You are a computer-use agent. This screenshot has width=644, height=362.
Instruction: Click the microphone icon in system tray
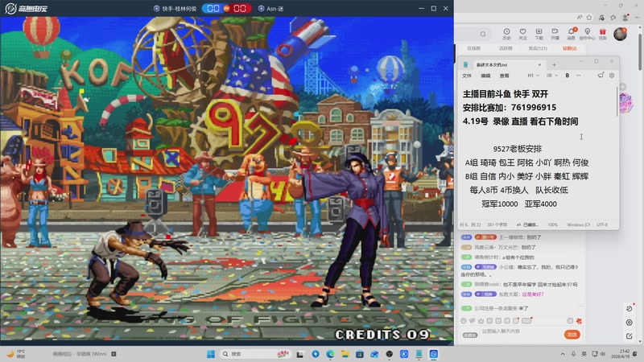(x=573, y=354)
